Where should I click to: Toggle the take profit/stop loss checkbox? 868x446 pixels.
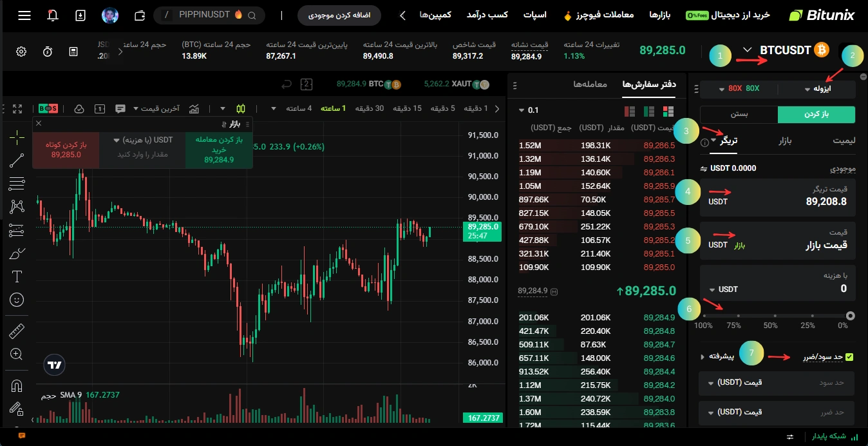tap(849, 356)
